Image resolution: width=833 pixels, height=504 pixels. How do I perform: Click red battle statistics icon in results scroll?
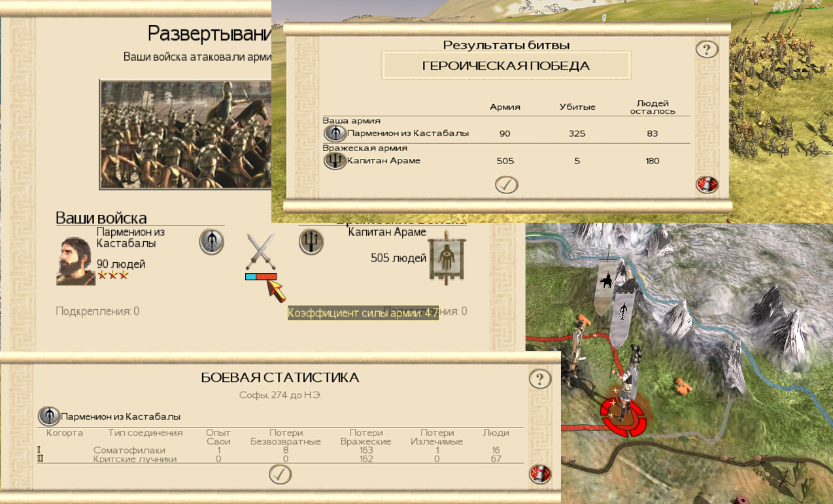[x=707, y=184]
